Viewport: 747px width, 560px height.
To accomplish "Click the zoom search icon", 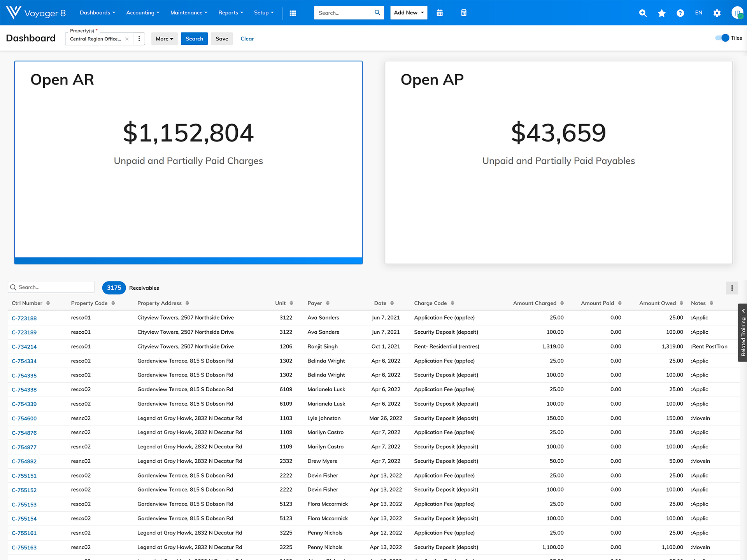I will click(x=643, y=13).
